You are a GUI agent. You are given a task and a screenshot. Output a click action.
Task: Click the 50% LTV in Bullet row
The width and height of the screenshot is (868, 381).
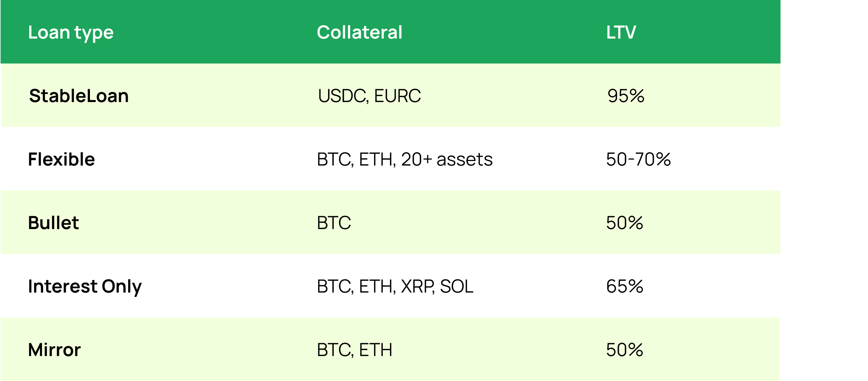click(624, 223)
